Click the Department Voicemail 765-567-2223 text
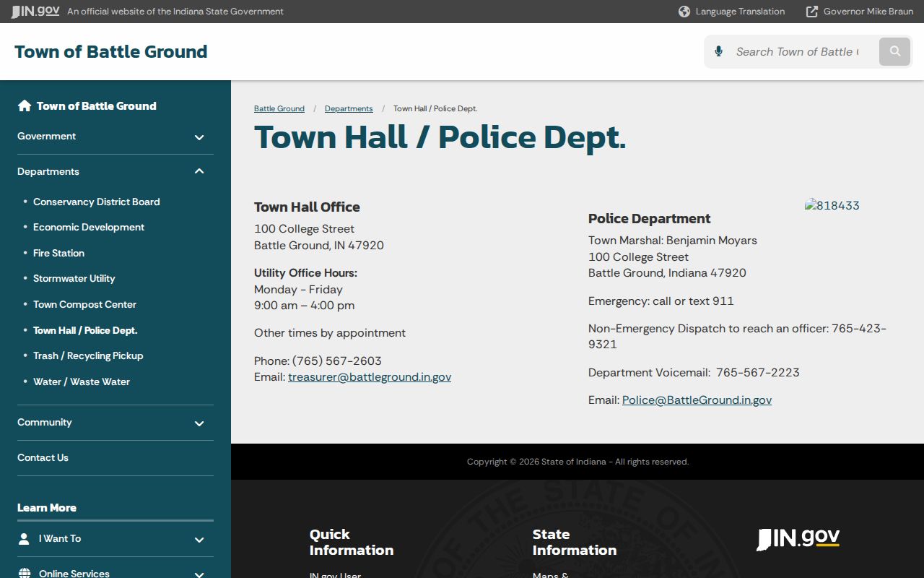 pyautogui.click(x=694, y=372)
